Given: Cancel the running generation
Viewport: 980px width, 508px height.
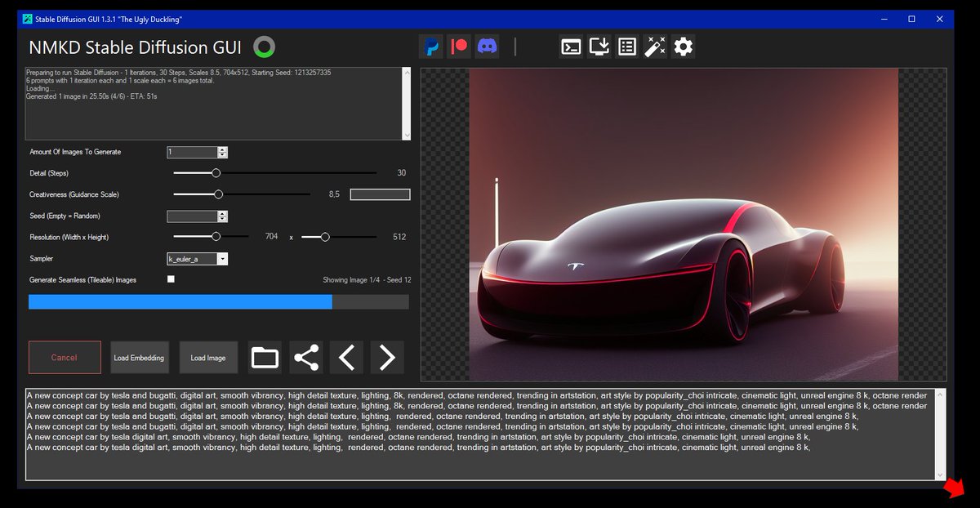Looking at the screenshot, I should point(65,358).
